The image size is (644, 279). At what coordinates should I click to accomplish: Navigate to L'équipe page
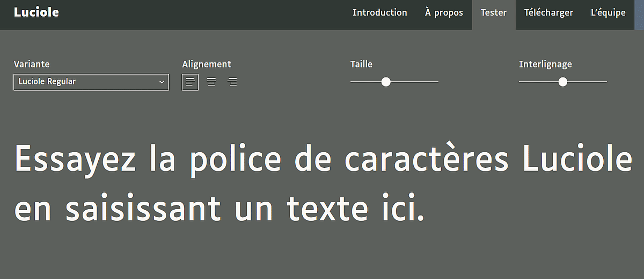point(608,12)
